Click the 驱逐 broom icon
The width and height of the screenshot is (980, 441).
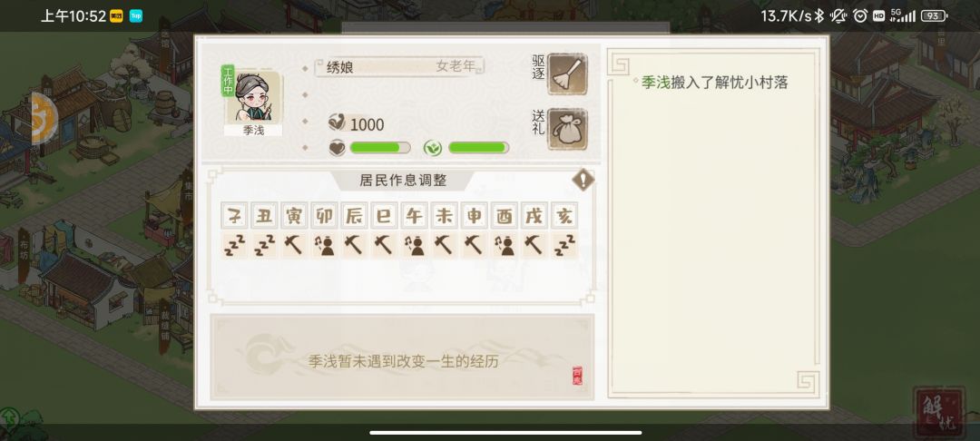(x=567, y=74)
